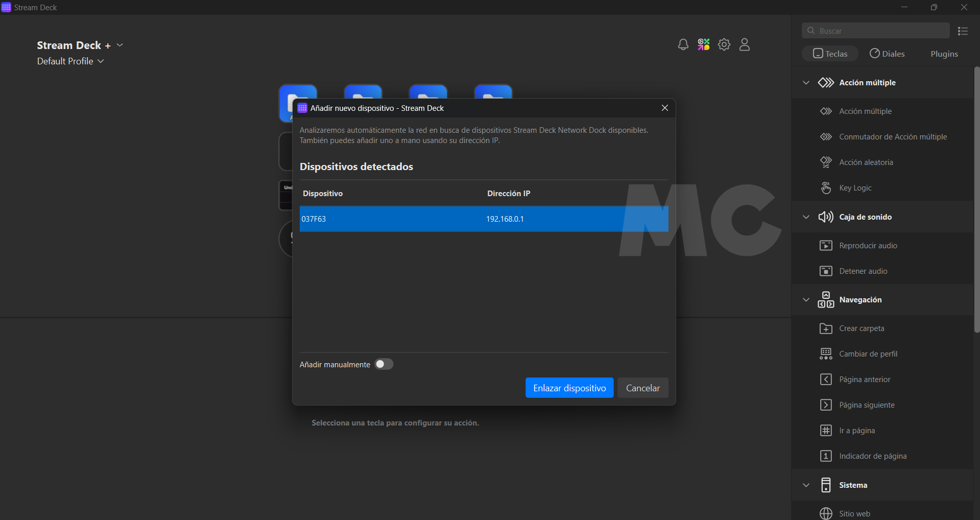980x520 pixels.
Task: Open the notifications bell icon
Action: (683, 45)
